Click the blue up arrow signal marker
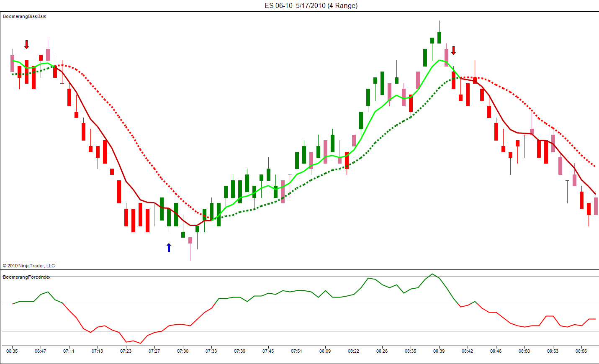The image size is (599, 364). pos(169,247)
